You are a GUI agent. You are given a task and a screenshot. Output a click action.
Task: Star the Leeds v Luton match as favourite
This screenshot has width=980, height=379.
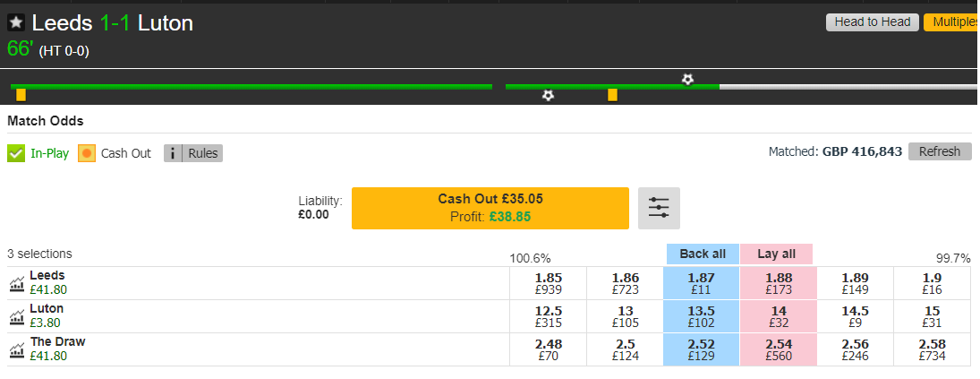coord(16,23)
